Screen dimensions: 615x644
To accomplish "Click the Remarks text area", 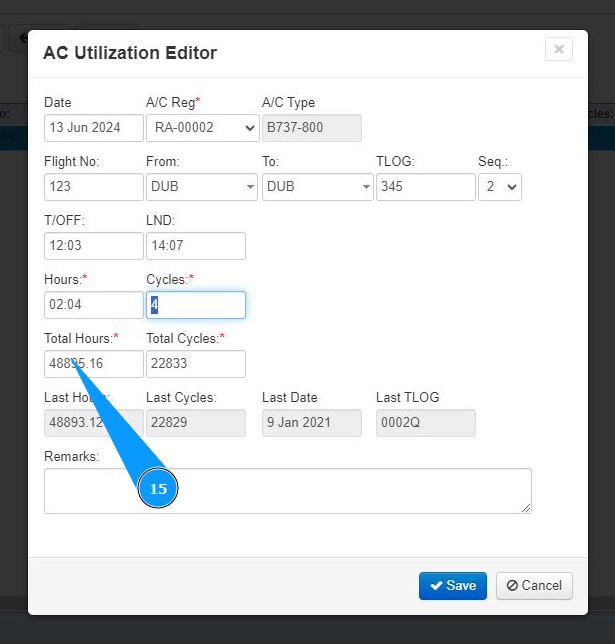I will click(288, 491).
